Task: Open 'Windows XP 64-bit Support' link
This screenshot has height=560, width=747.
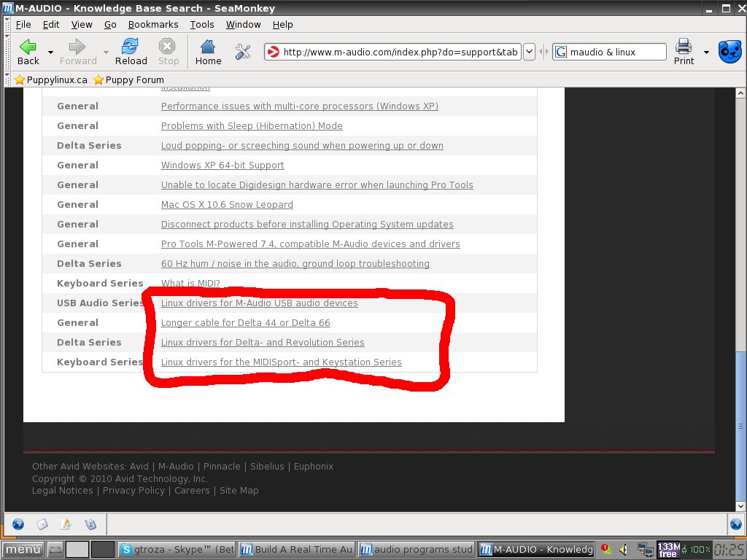Action: [222, 166]
